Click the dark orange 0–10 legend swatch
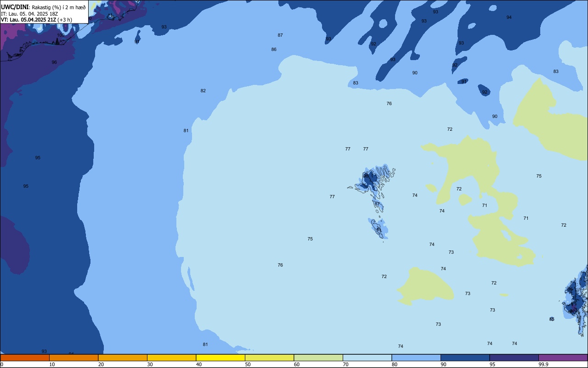588x368 pixels. click(25, 357)
